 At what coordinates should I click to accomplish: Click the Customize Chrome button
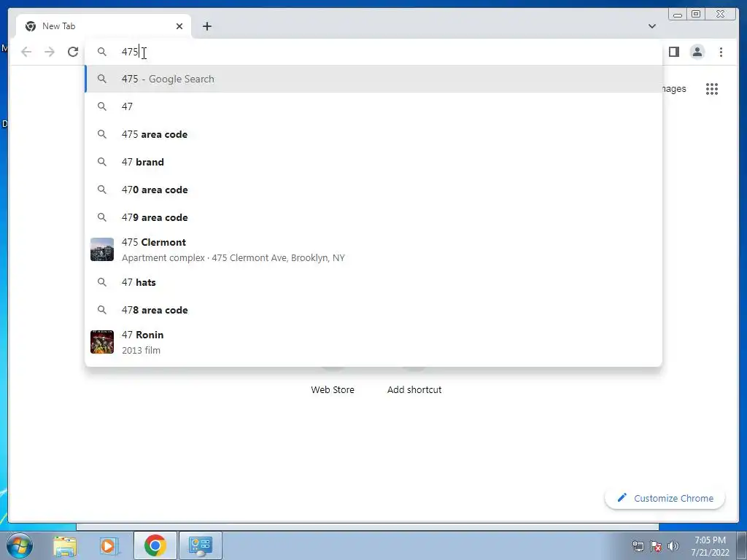pos(665,498)
